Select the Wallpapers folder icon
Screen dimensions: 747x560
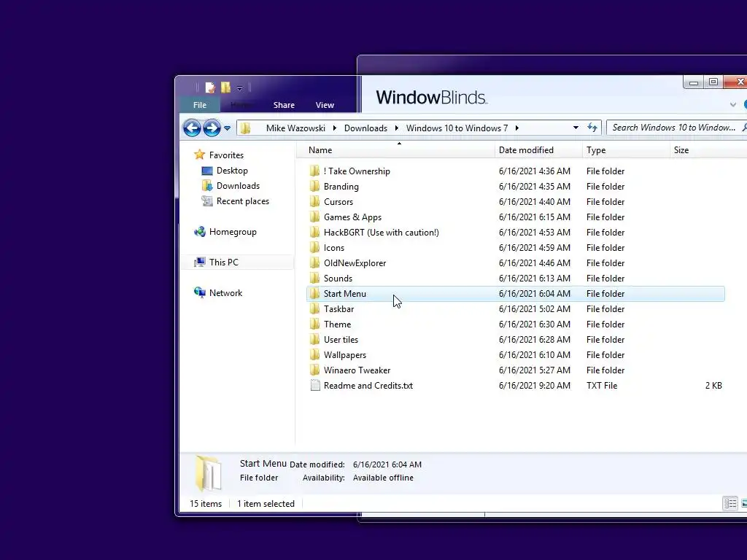(314, 355)
